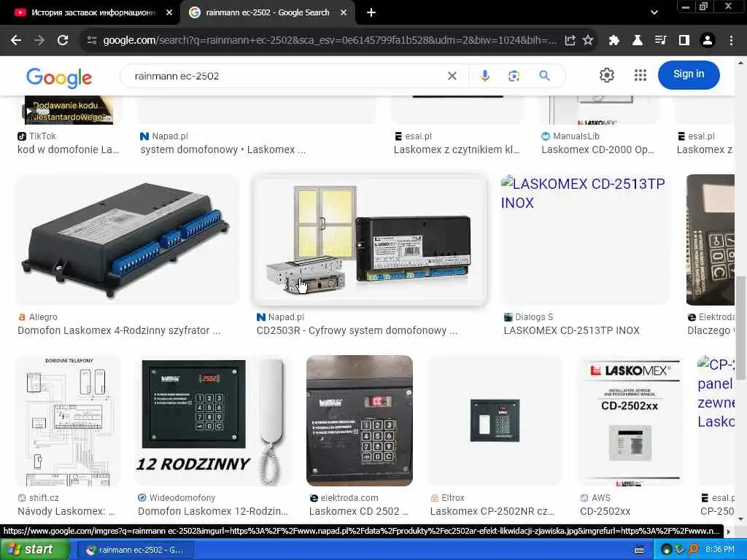Open Chrome three-dot menu
Screen dimensions: 747x560
(731, 41)
